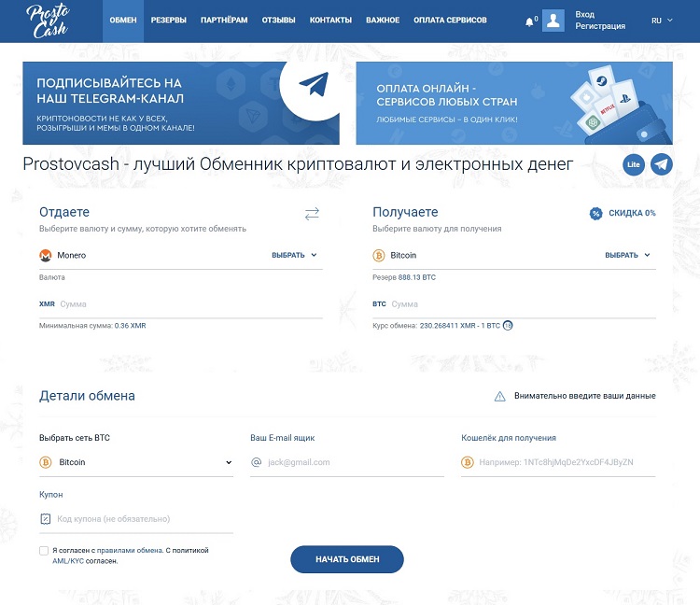Click the Bitcoin coin icon in Получаете
This screenshot has width=700, height=605.
coord(379,256)
